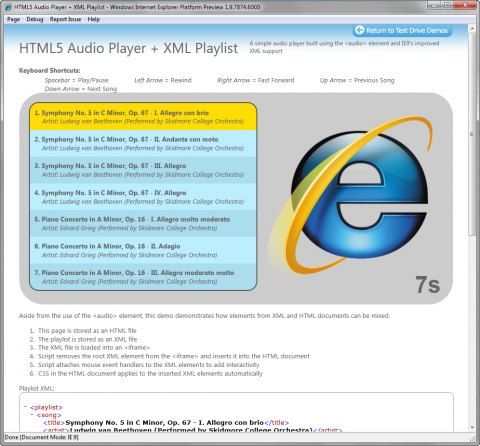Click the vertical scrollbar thumb
Image resolution: width=480 pixels, height=446 pixels.
(472, 134)
